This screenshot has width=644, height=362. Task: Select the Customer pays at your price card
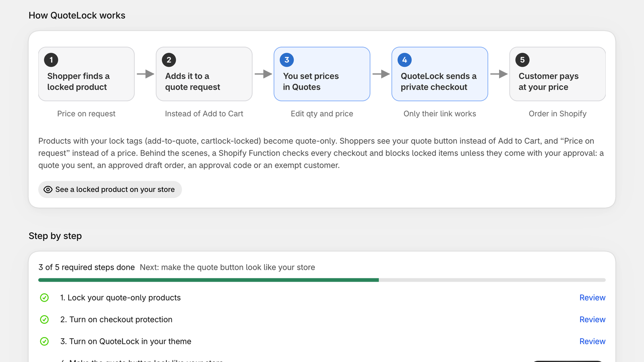tap(557, 74)
